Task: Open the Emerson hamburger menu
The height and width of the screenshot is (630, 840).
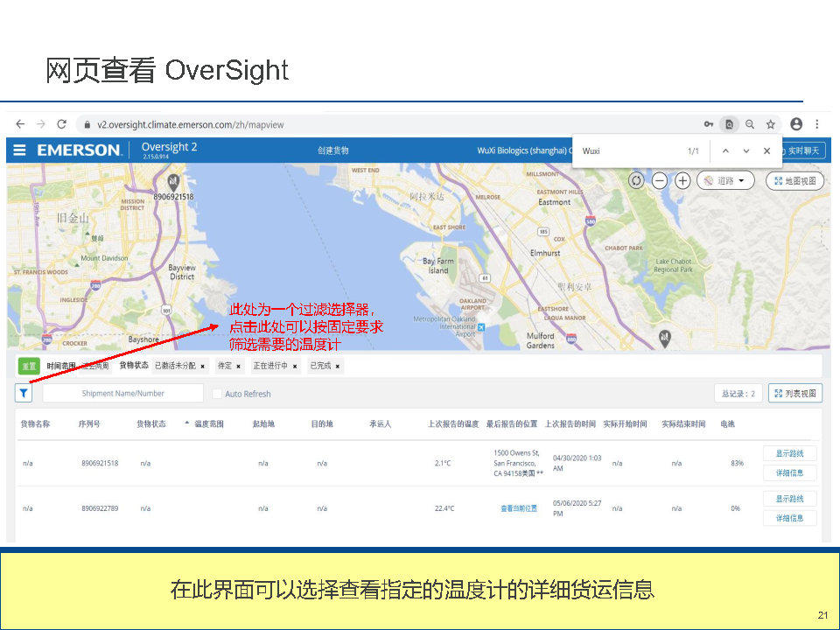Action: [19, 150]
